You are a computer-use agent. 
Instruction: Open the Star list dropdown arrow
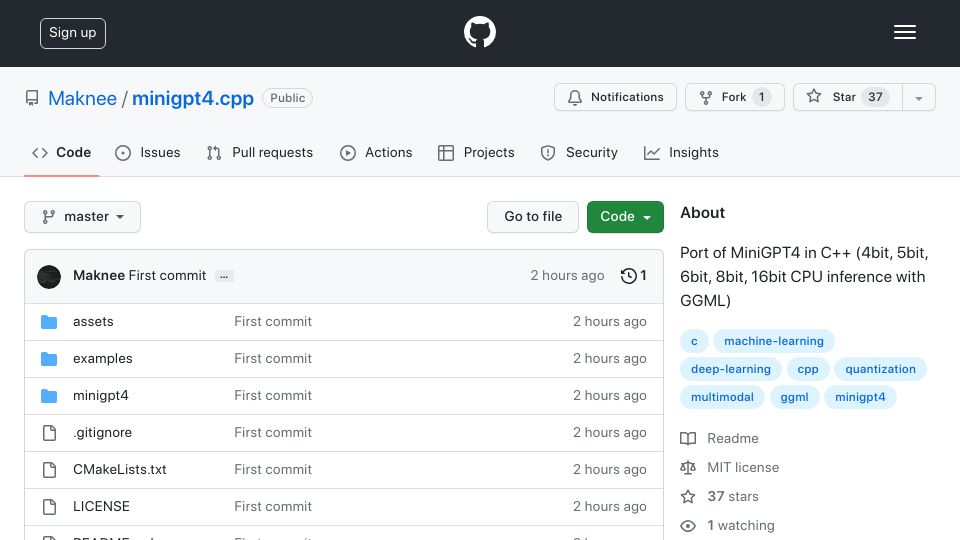point(918,97)
